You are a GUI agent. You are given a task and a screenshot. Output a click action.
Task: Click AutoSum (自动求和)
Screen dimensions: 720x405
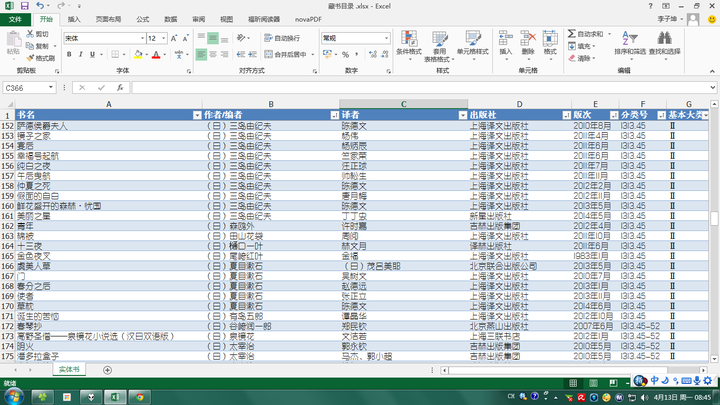[x=585, y=34]
